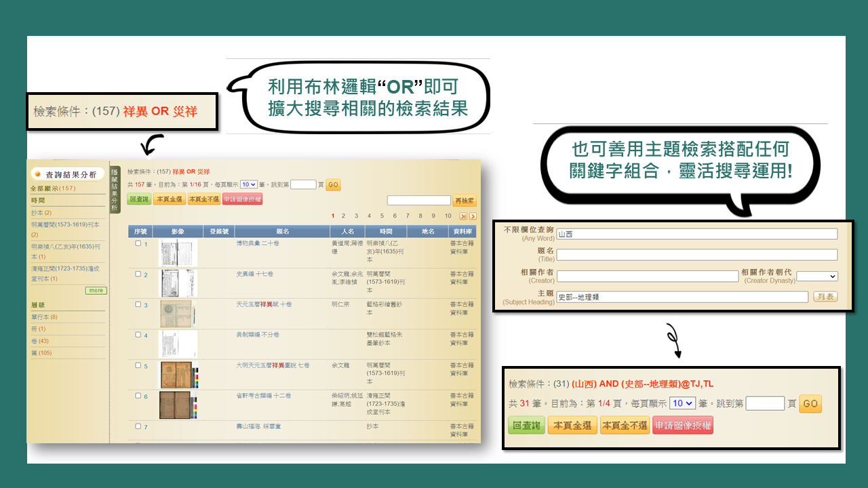The width and height of the screenshot is (868, 488).
Task: Open per-page dropdown in the 31-result panel
Action: (x=682, y=403)
